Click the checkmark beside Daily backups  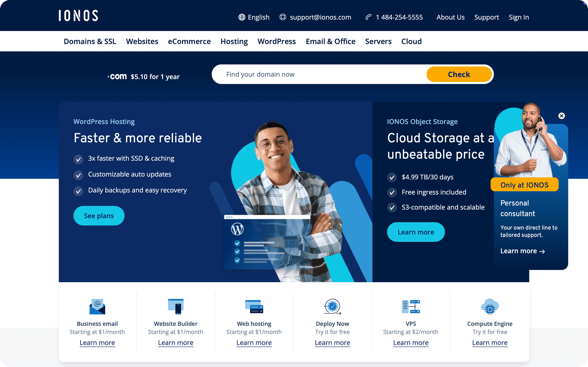click(78, 191)
